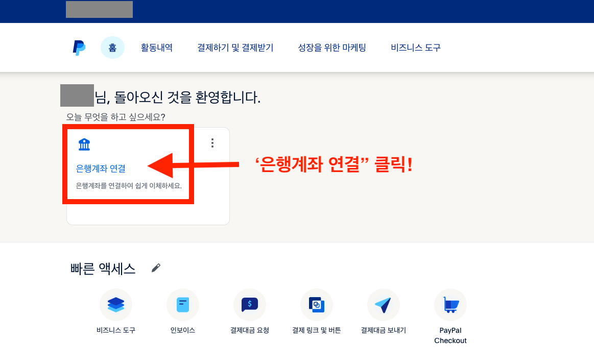Click the highlighted bank connection card

[128, 163]
